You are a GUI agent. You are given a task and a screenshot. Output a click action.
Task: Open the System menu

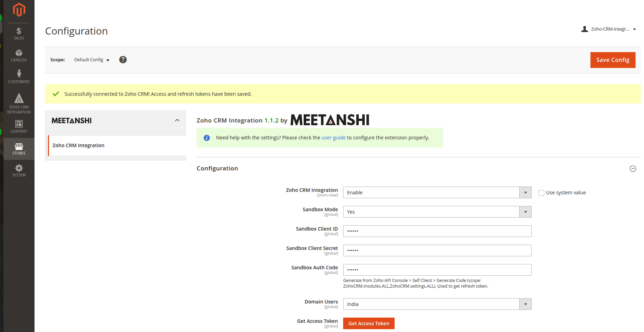pyautogui.click(x=19, y=170)
